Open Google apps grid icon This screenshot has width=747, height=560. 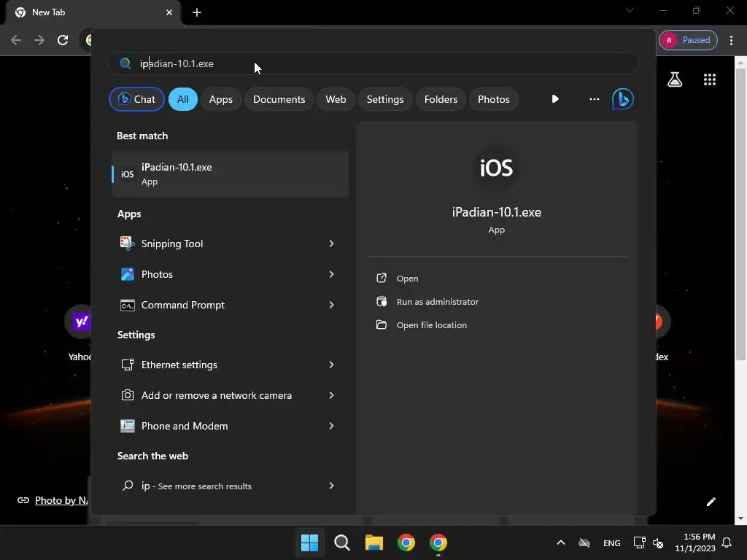(x=710, y=79)
